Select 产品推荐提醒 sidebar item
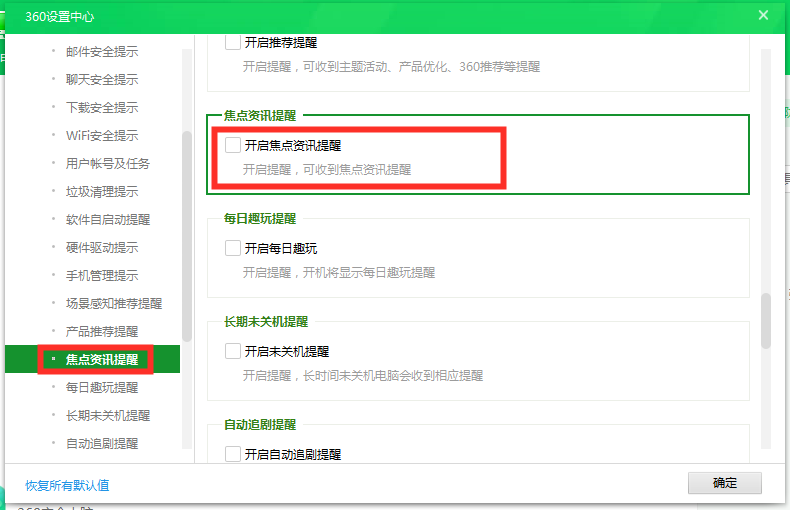790x510 pixels. (102, 332)
